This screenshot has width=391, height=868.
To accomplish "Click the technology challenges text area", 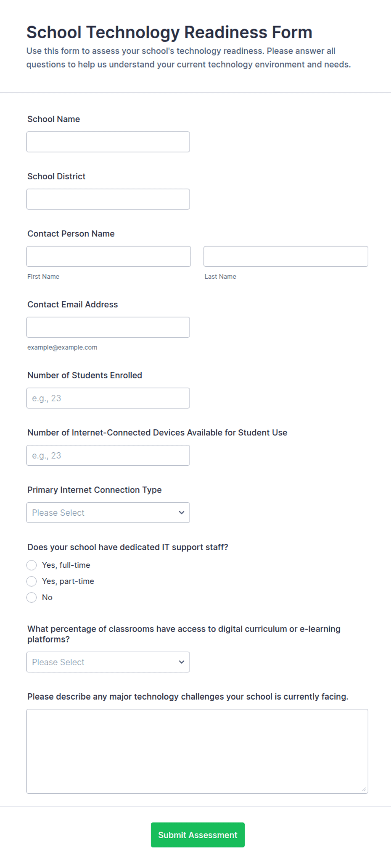I will click(197, 751).
